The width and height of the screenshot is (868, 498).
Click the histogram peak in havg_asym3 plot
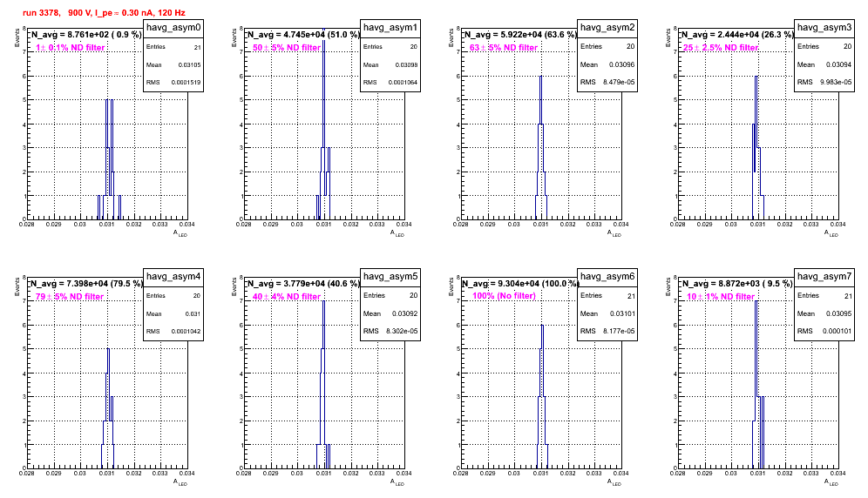pos(756,77)
